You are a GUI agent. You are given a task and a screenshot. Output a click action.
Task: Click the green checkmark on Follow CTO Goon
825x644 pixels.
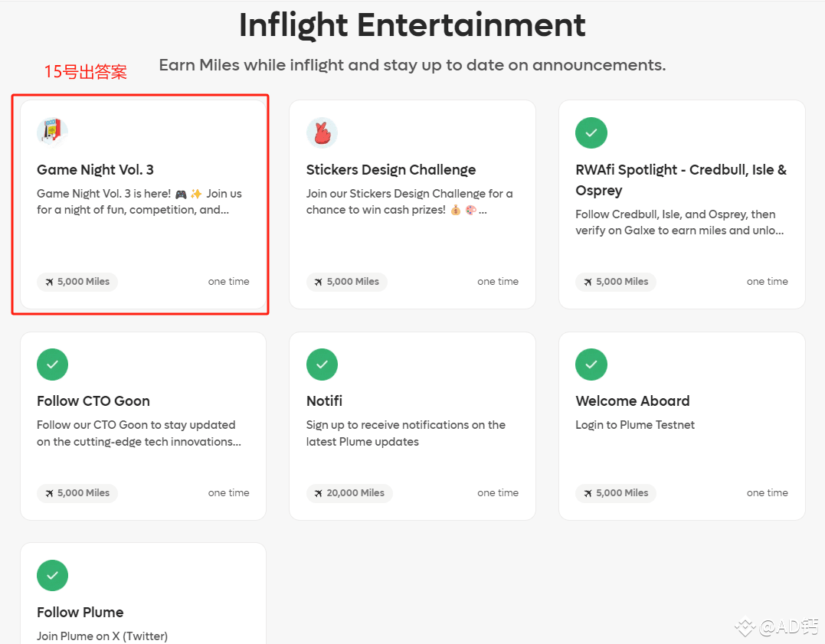[x=52, y=364]
